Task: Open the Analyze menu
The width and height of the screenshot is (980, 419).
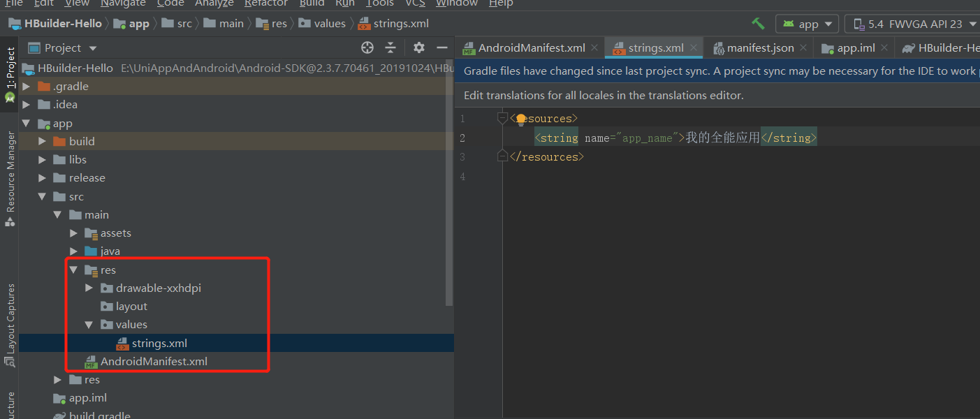Action: [214, 3]
